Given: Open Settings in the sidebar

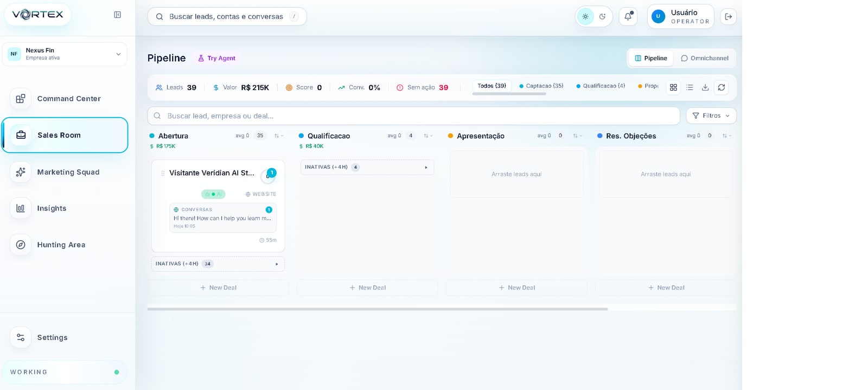Looking at the screenshot, I should 65,337.
